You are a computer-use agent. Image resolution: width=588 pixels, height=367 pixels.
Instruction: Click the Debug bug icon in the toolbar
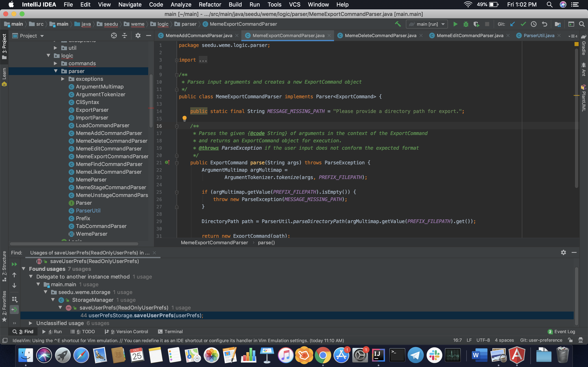[465, 24]
